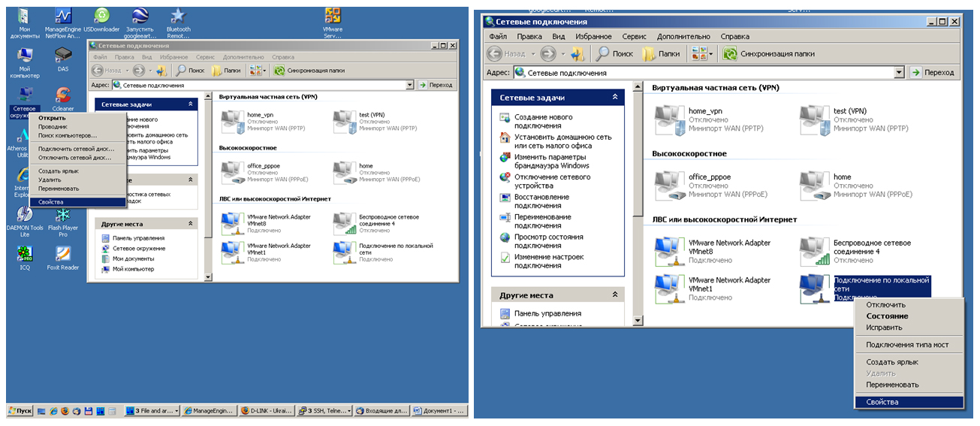Collapse Сетевые задачи panel in right window
The height and width of the screenshot is (426, 980).
point(615,98)
